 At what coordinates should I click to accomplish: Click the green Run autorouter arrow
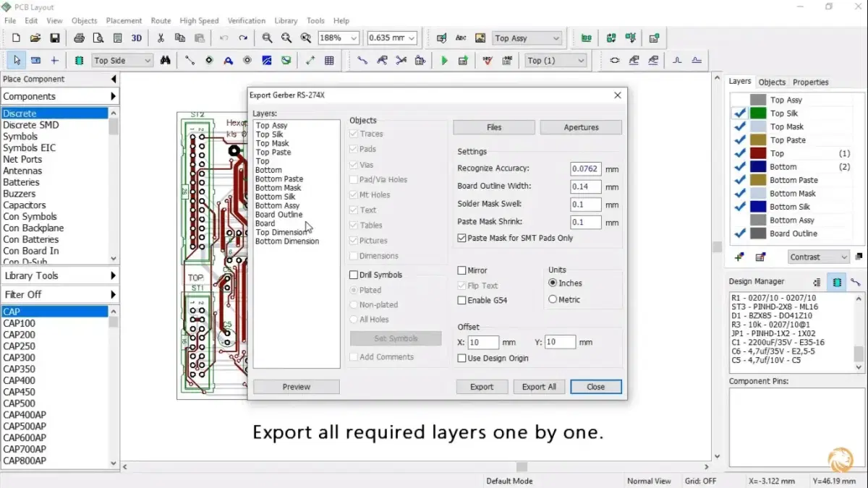click(444, 61)
